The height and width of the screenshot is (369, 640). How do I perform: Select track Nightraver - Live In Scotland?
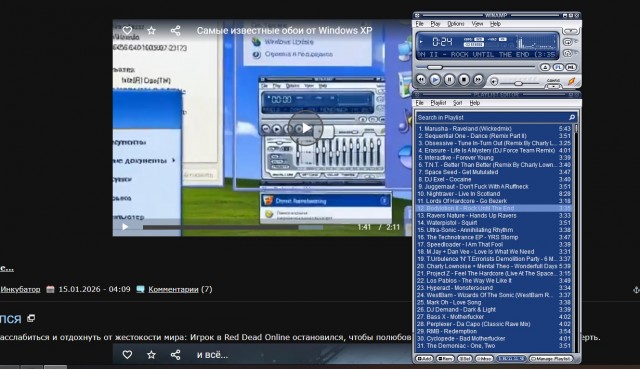tap(493, 194)
